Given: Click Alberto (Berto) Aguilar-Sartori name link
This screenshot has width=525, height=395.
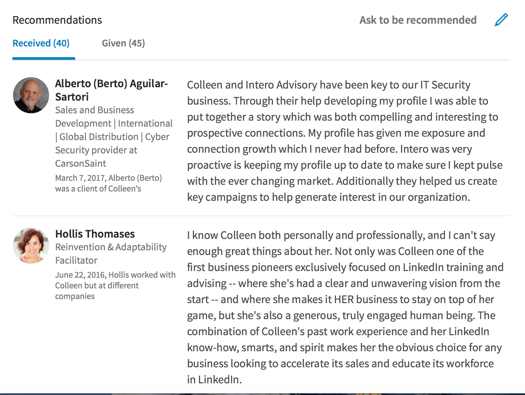Looking at the screenshot, I should [x=111, y=90].
